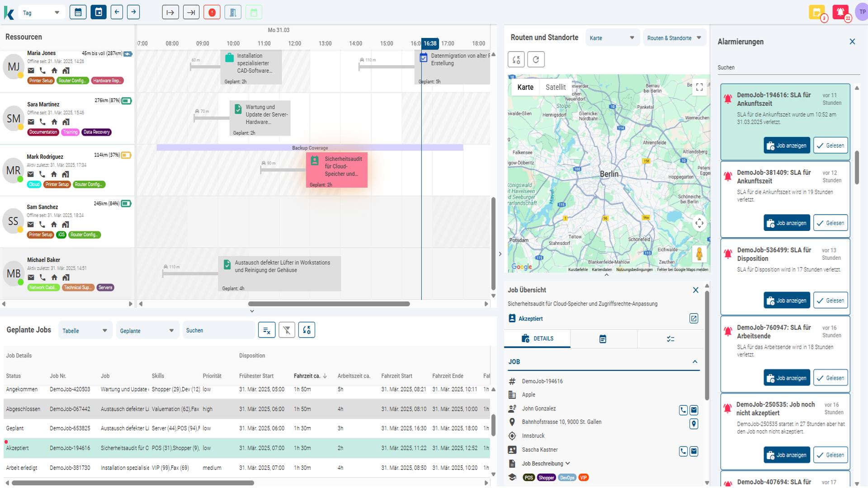
Task: Click the jump to start arrow icon
Action: pos(170,12)
